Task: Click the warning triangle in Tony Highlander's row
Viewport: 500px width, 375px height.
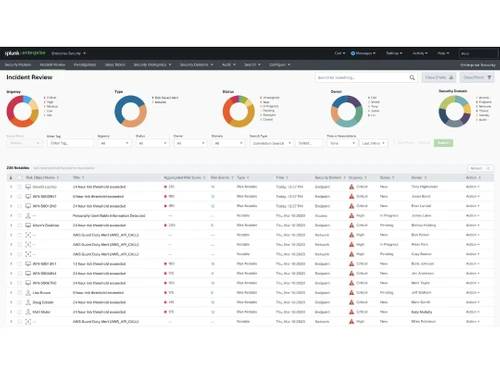Action: point(351,187)
